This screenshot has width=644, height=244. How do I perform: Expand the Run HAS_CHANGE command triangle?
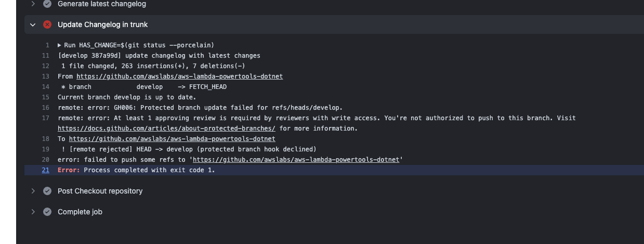point(60,45)
